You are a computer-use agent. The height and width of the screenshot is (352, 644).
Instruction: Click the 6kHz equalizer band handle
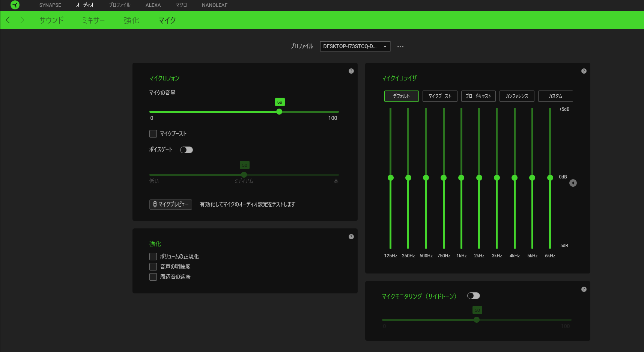click(550, 178)
